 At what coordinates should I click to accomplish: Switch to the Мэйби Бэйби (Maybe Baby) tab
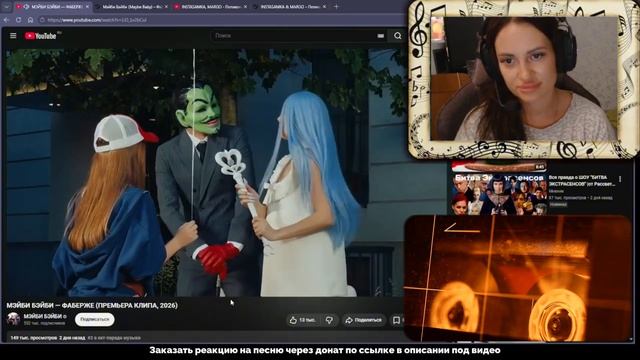click(131, 7)
